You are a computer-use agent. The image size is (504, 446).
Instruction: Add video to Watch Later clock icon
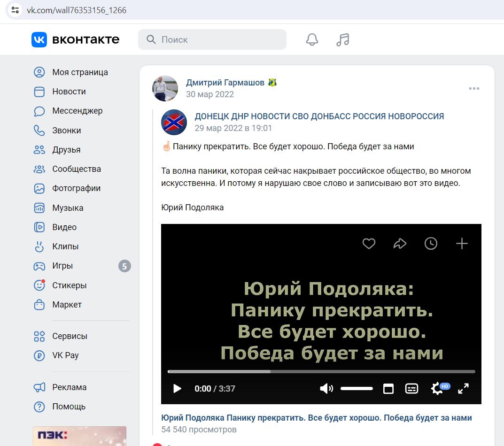click(431, 244)
